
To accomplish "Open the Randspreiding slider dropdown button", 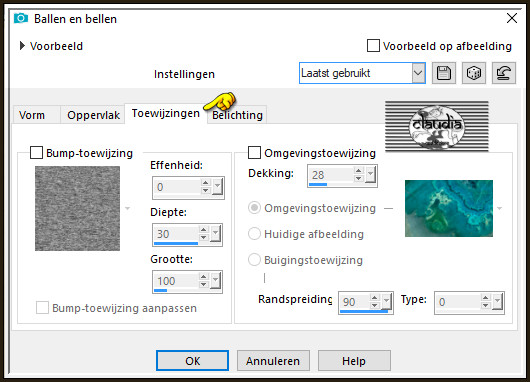I will pos(386,301).
